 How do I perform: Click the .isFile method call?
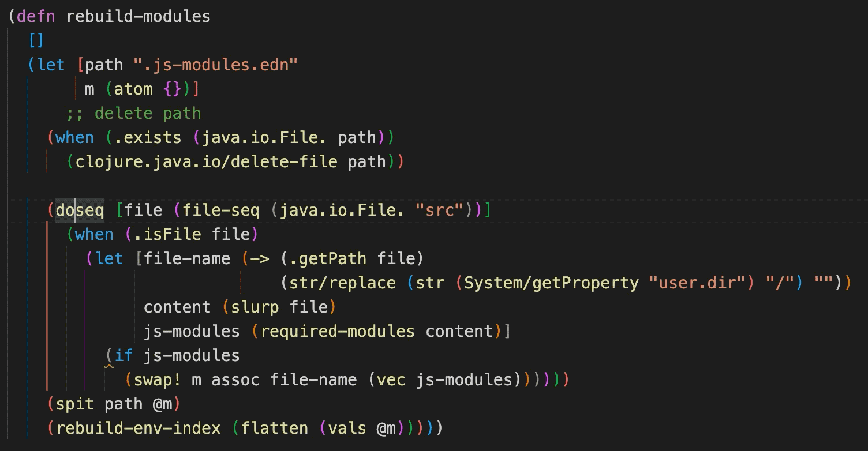167,234
